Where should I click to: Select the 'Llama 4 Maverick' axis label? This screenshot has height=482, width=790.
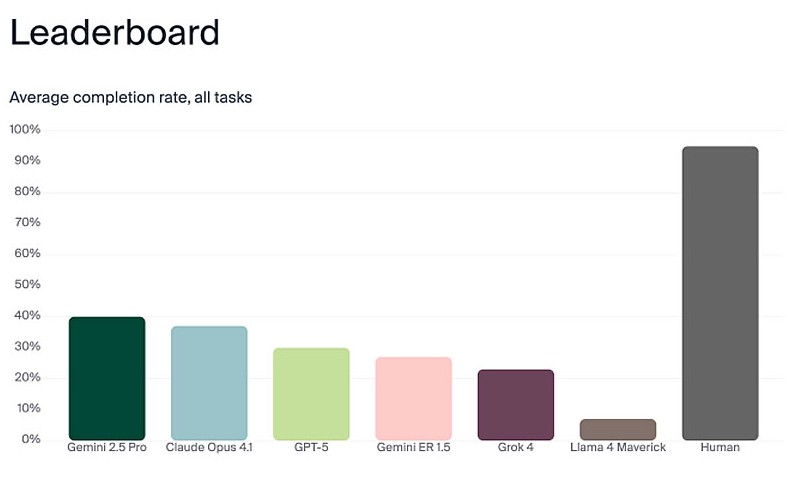(x=618, y=447)
